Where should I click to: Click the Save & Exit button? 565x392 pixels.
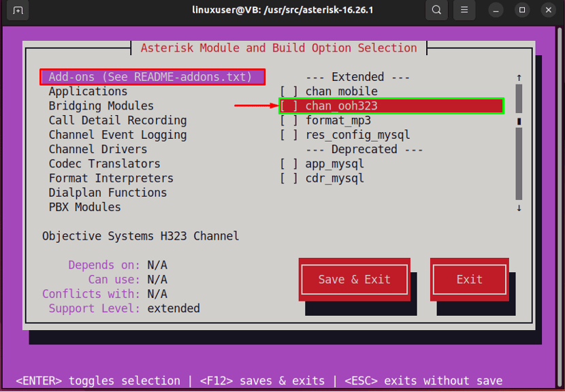(x=355, y=280)
